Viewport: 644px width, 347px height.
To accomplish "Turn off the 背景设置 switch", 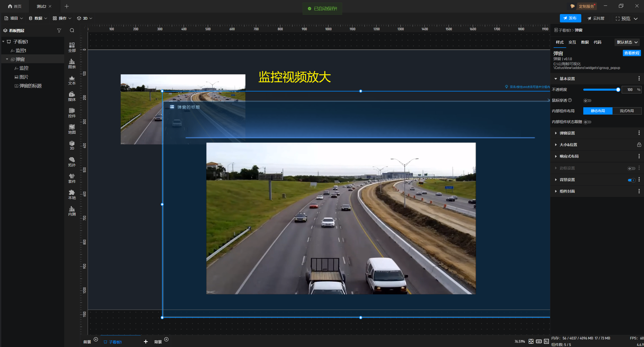I will (631, 180).
